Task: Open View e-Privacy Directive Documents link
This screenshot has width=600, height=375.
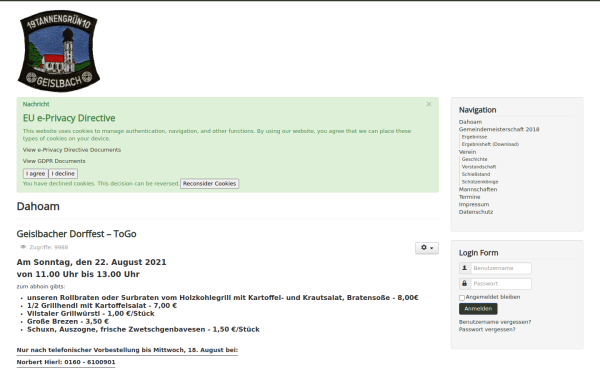Action: (x=72, y=150)
